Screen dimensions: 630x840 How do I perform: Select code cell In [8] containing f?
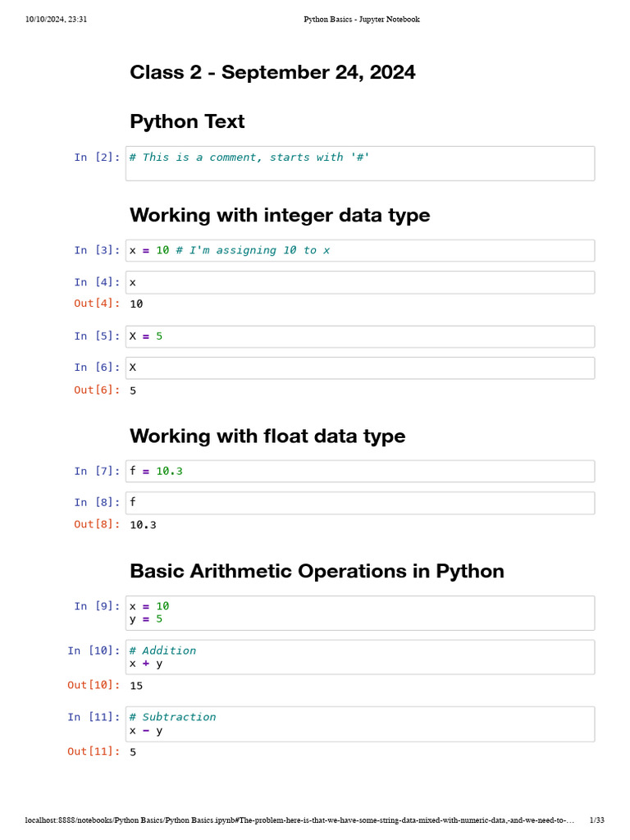point(359,502)
